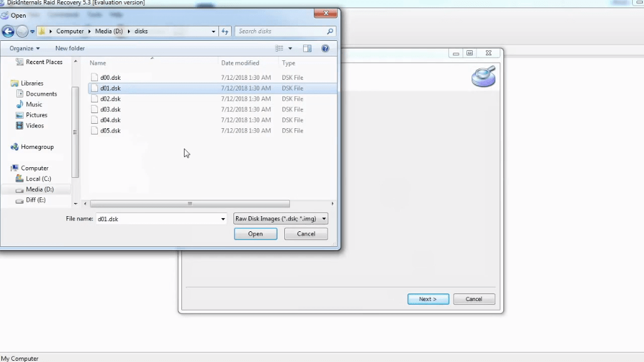Toggle the preview pane icon
This screenshot has width=644, height=362.
point(307,48)
